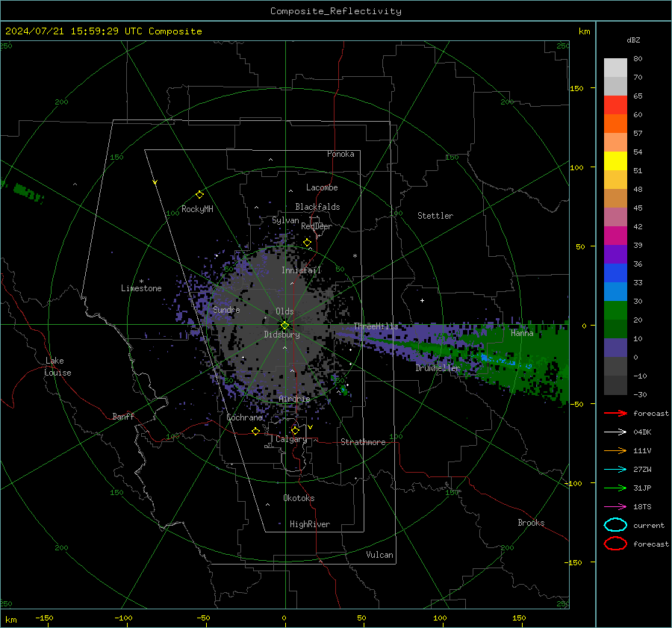This screenshot has width=672, height=628.
Task: Select the 18TS legend text
Action: 642,507
